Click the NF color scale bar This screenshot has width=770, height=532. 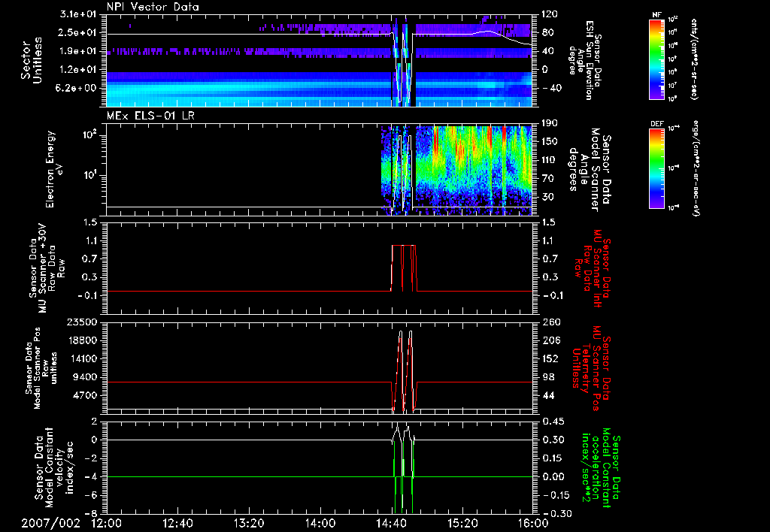click(656, 59)
